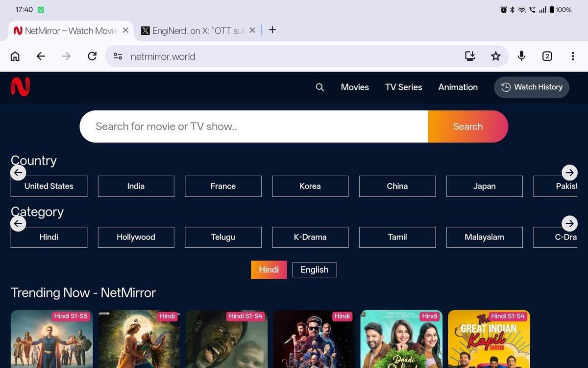The width and height of the screenshot is (588, 368).
Task: Click the install app icon in address bar
Action: [470, 56]
